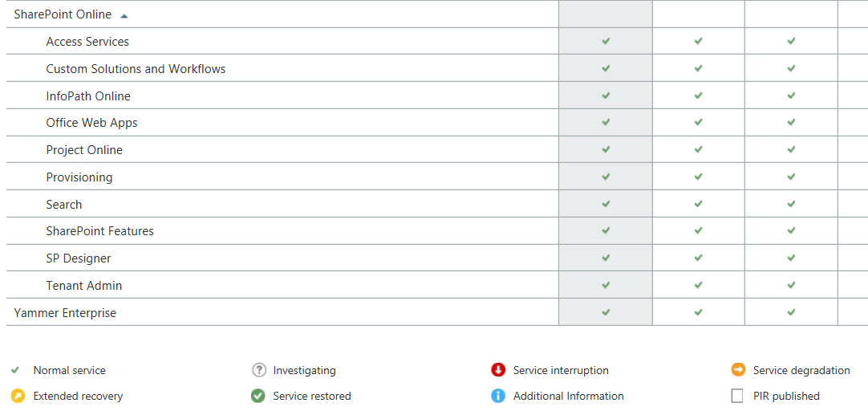Click the green Service restored legend icon

click(258, 396)
